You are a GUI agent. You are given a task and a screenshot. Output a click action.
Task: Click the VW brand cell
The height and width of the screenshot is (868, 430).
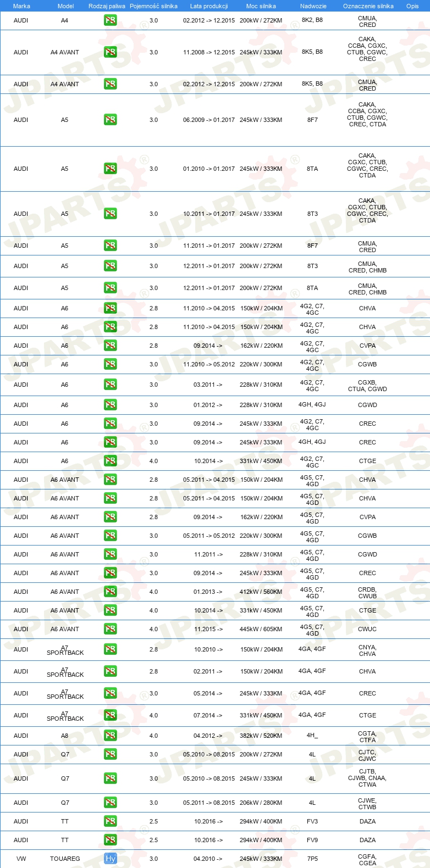[x=21, y=859]
